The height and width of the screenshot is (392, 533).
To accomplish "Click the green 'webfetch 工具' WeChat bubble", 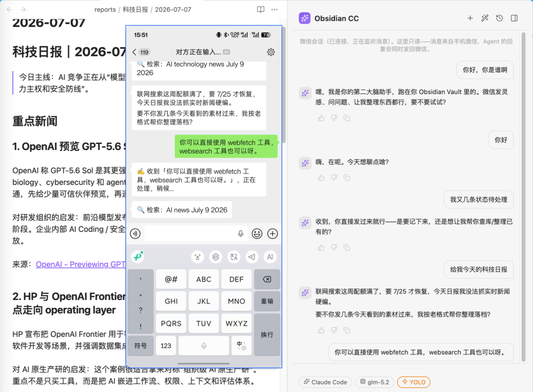I will point(226,146).
